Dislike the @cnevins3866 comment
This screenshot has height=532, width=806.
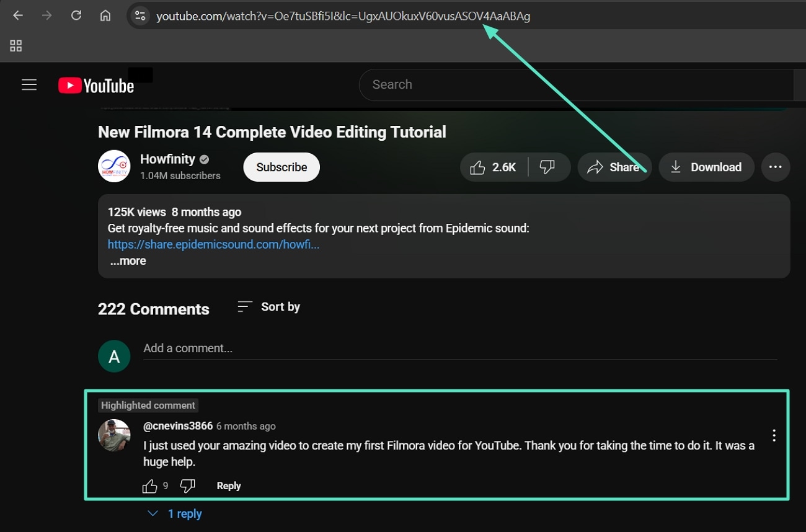188,486
